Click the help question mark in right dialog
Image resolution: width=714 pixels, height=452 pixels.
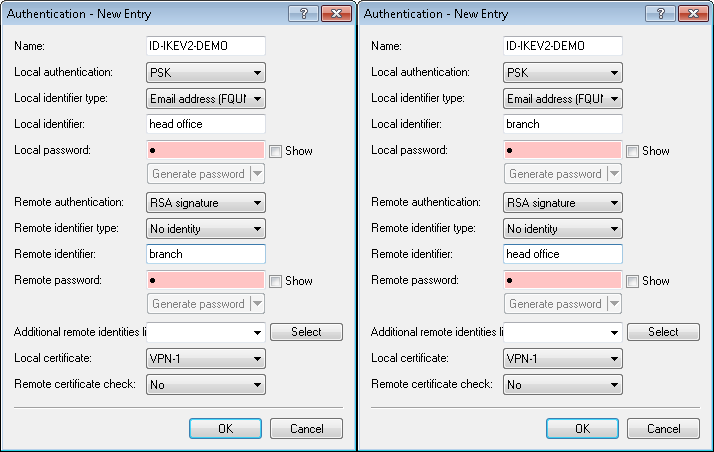[x=660, y=15]
